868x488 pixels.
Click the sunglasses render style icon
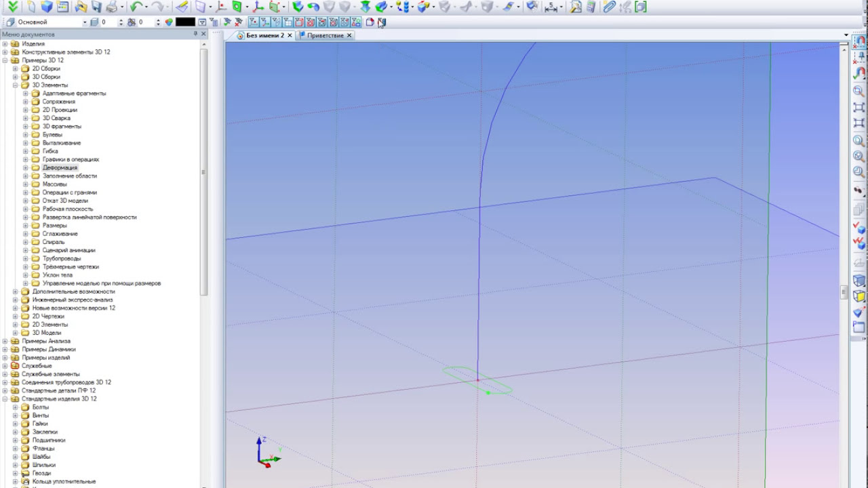click(x=859, y=190)
